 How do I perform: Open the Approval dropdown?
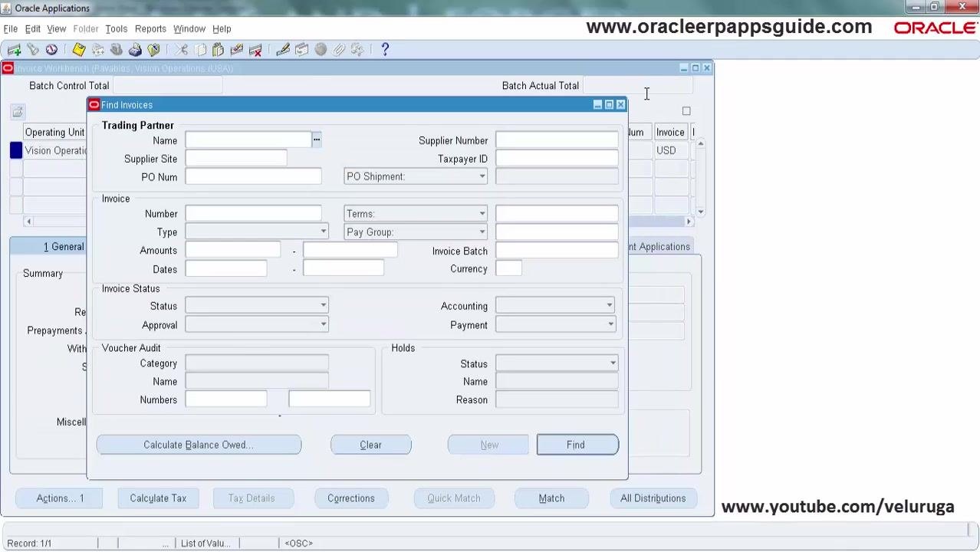tap(323, 325)
